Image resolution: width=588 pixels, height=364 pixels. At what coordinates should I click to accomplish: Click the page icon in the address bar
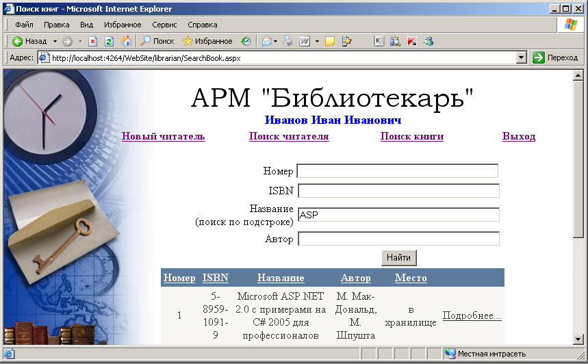tap(44, 57)
